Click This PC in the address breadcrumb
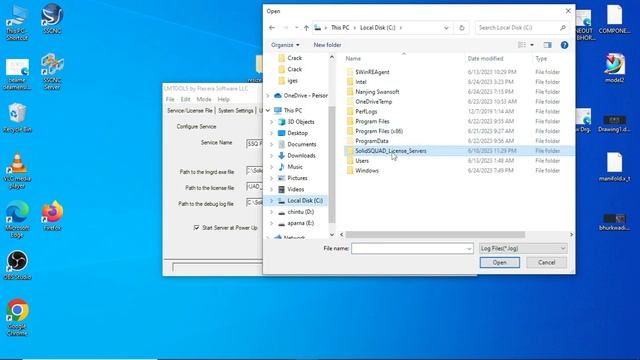The image size is (640, 360). (x=340, y=28)
